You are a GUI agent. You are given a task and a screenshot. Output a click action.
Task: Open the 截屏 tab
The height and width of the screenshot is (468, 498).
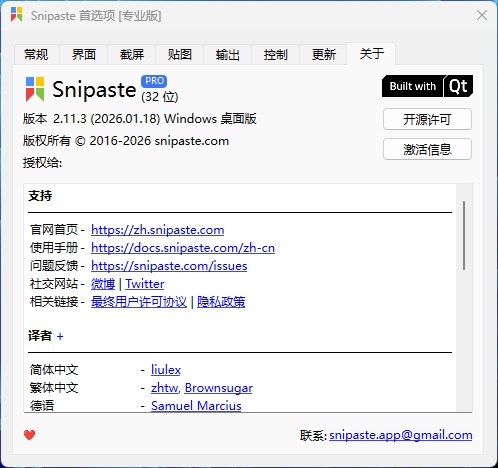132,54
